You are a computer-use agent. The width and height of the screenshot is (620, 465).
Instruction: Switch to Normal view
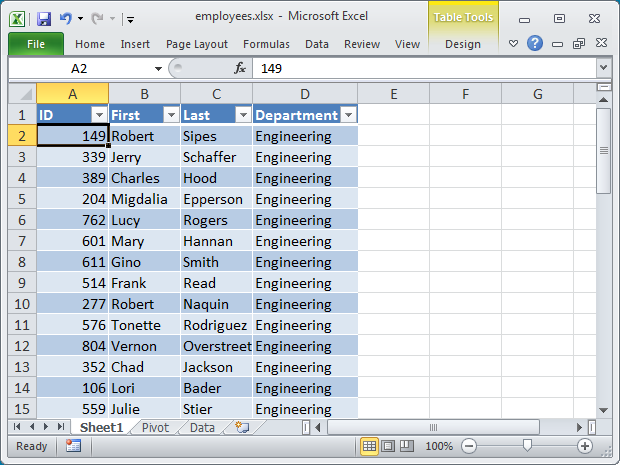coord(369,446)
